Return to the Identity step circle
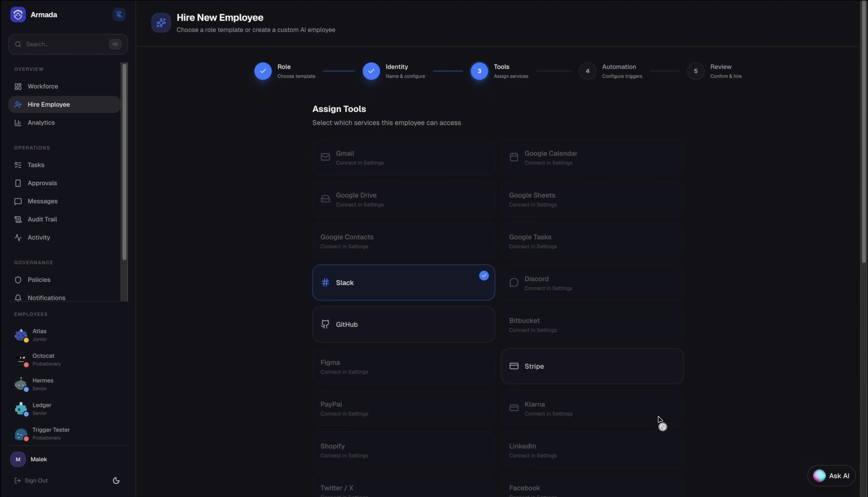 (371, 71)
